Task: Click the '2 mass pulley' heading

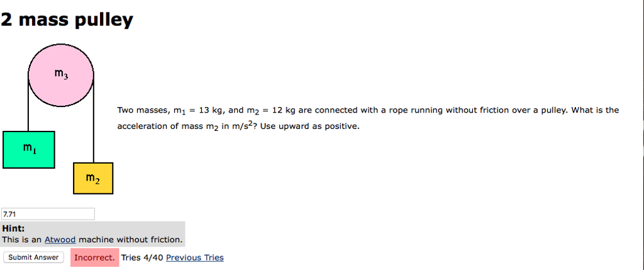Action: pyautogui.click(x=67, y=20)
